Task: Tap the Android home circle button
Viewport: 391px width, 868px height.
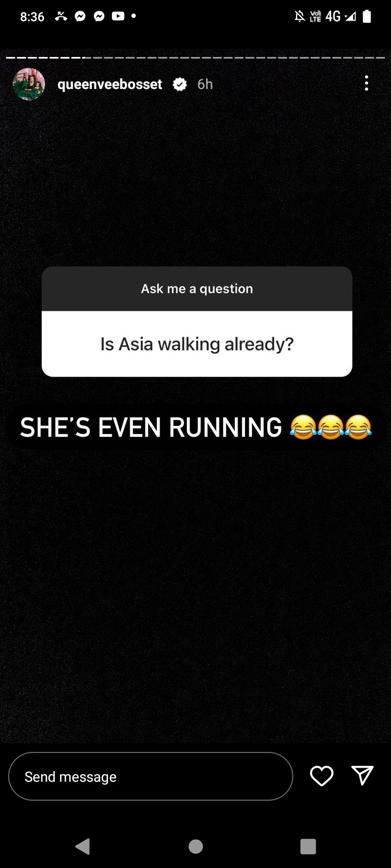Action: click(195, 846)
